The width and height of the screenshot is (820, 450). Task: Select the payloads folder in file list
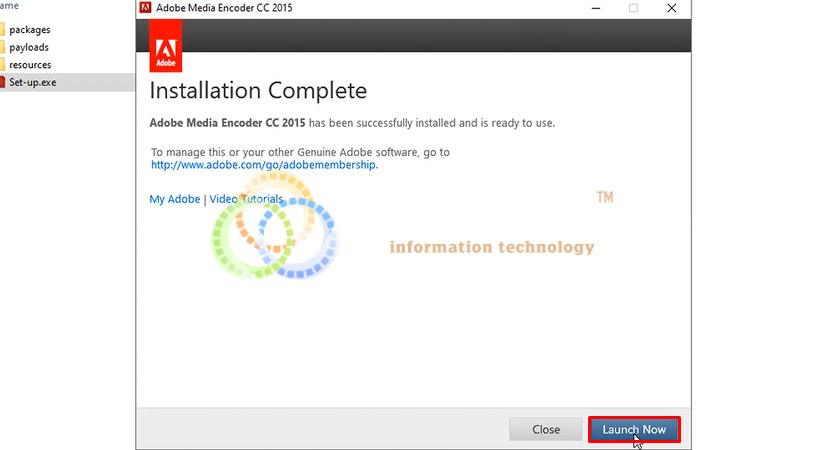[29, 47]
